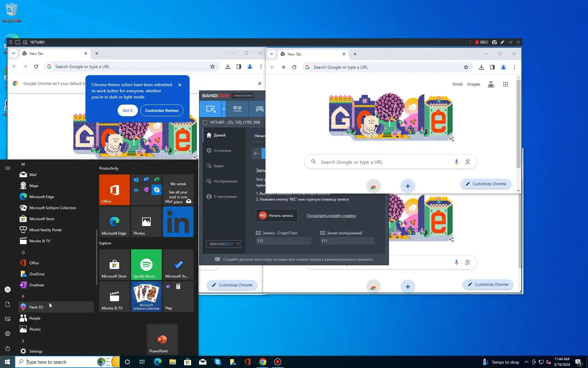Open the Изображения tab in Bandicam sidebar
Viewport: 588px width, 368px height.
225,181
